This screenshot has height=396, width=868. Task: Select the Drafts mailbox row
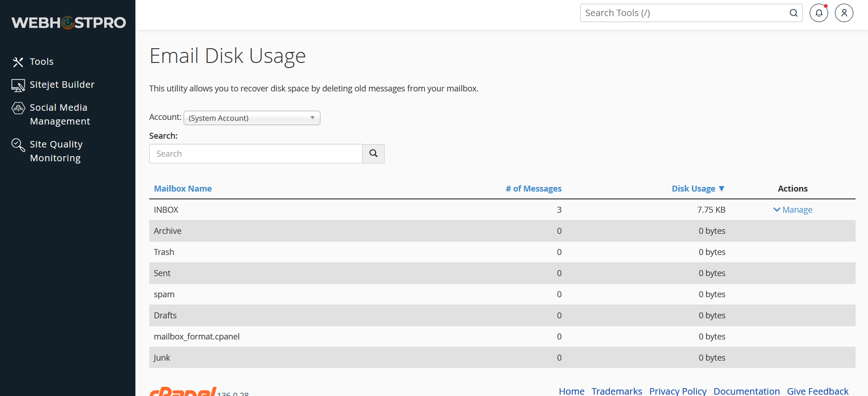tap(502, 316)
